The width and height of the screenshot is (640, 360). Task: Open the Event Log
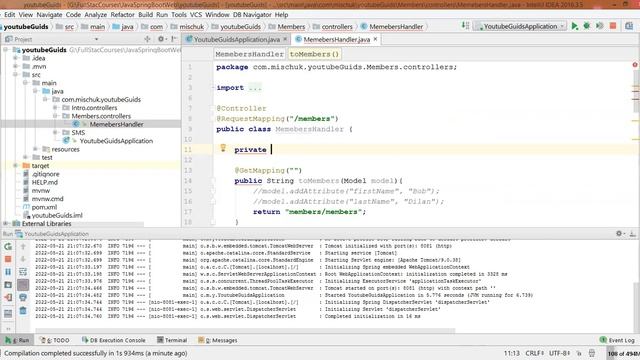pyautogui.click(x=617, y=340)
